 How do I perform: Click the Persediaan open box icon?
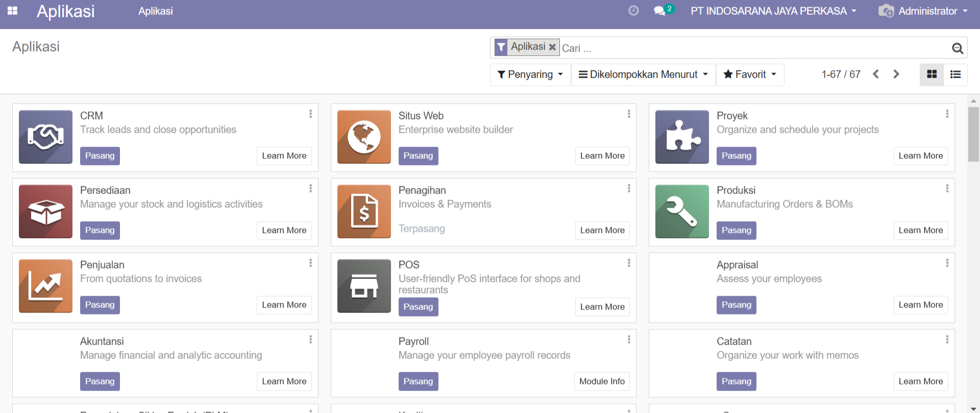point(45,211)
